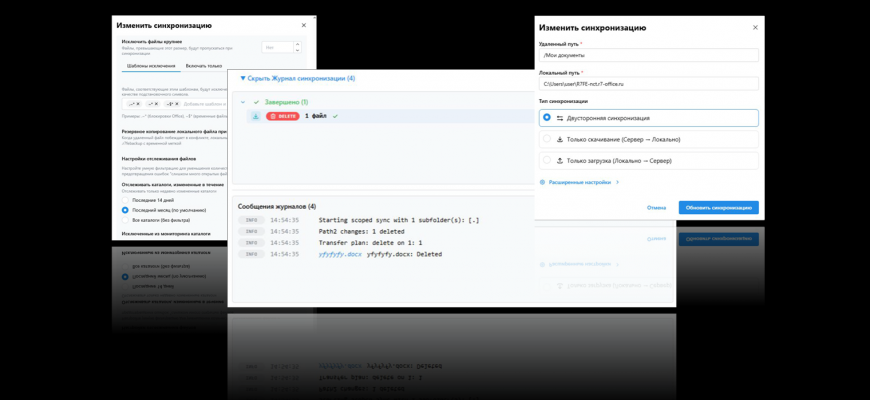The image size is (870, 400).
Task: Click log line Path2 changes: 1 deleted
Action: (362, 231)
